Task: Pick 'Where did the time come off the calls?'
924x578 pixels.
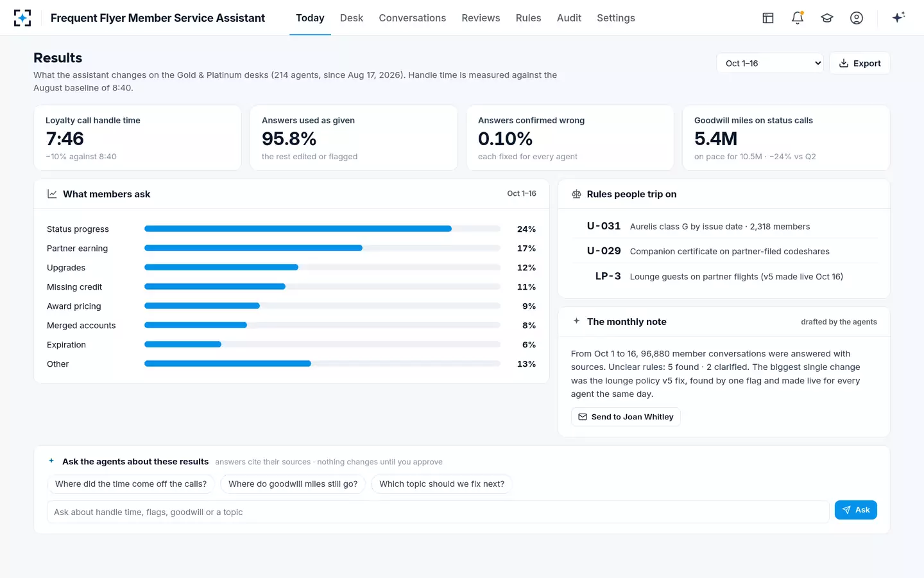Action: coord(131,484)
